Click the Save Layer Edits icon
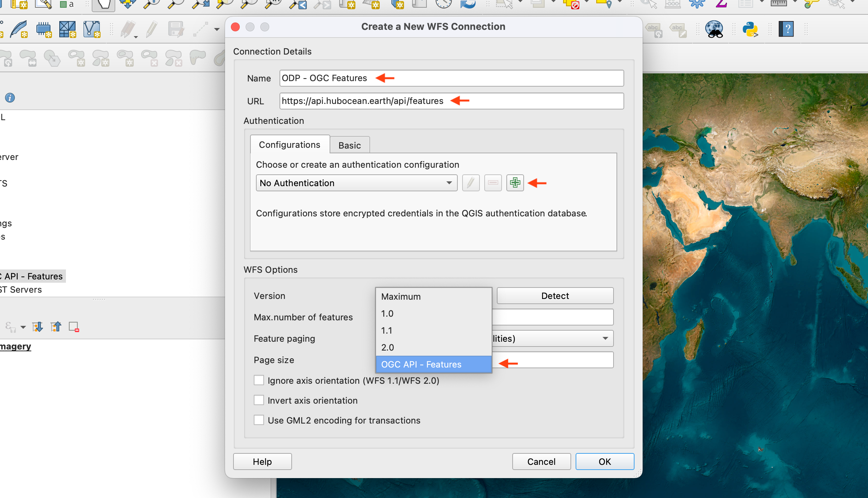868x498 pixels. (x=176, y=29)
